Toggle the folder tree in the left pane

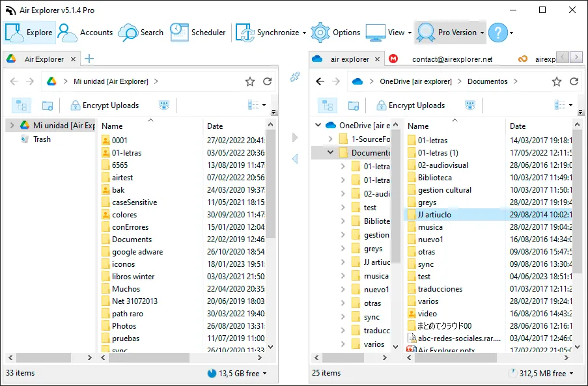click(x=21, y=105)
